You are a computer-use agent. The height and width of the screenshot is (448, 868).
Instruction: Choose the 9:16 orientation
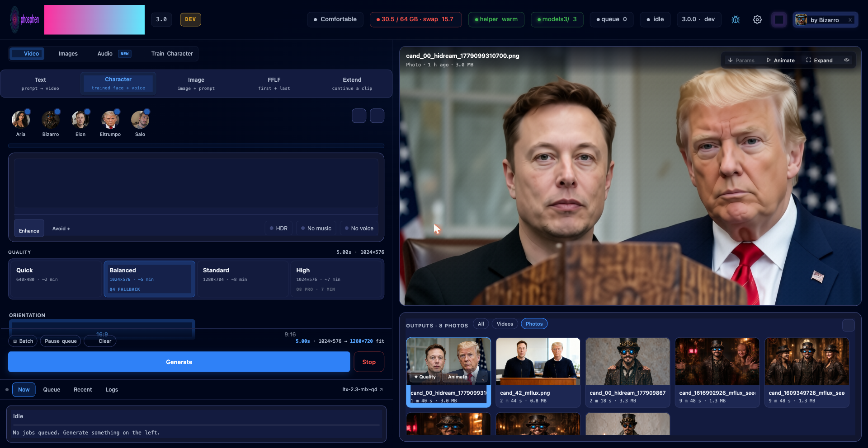coord(290,334)
